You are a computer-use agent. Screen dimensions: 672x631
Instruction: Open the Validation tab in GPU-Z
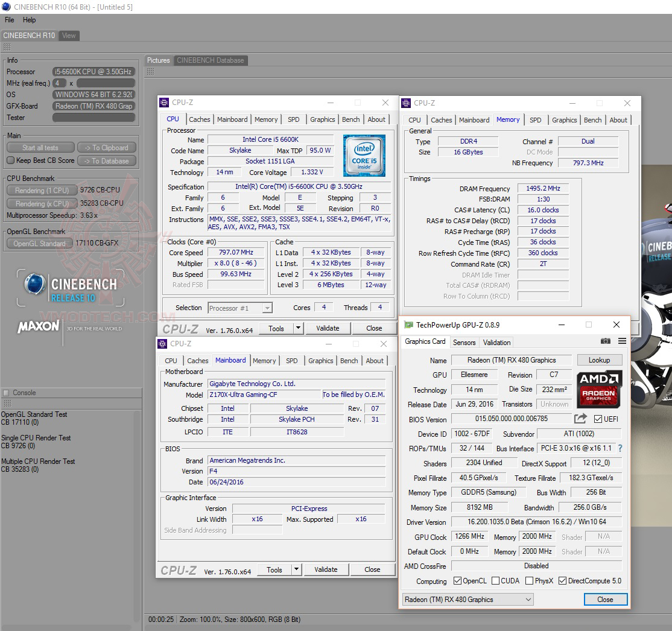(496, 343)
